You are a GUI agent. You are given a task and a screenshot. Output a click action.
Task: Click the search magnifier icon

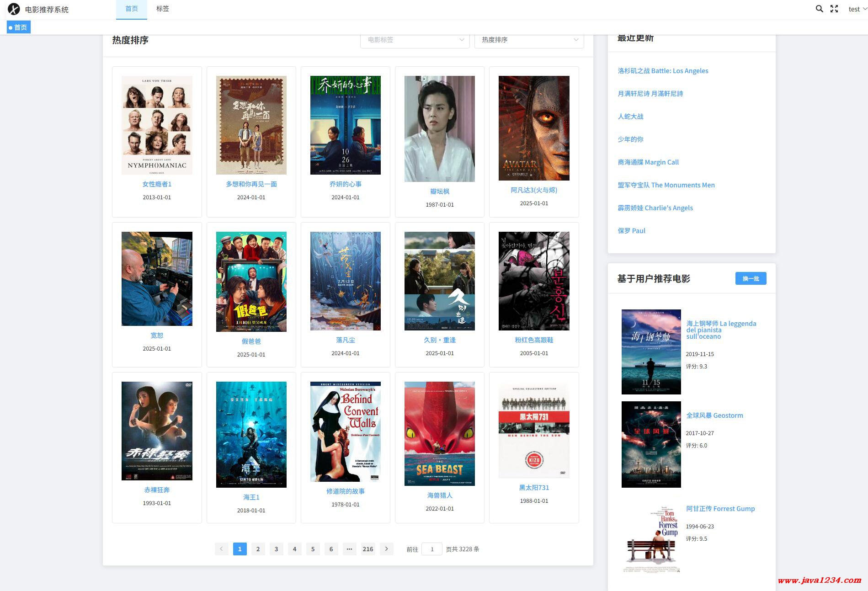[819, 9]
